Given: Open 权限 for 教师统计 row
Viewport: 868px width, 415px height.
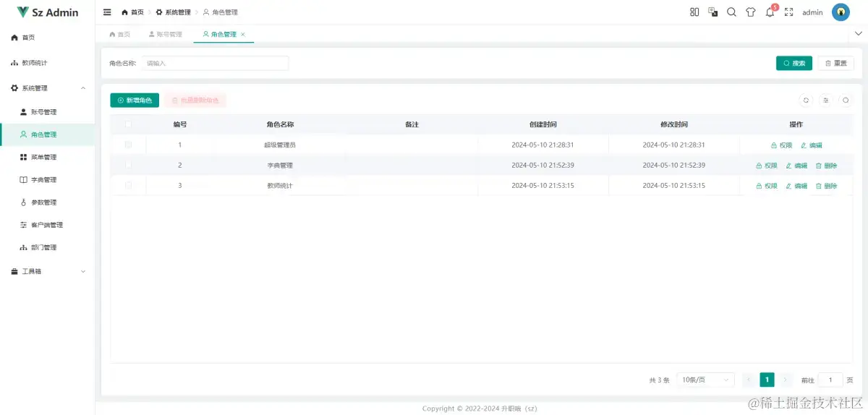Looking at the screenshot, I should click(767, 186).
